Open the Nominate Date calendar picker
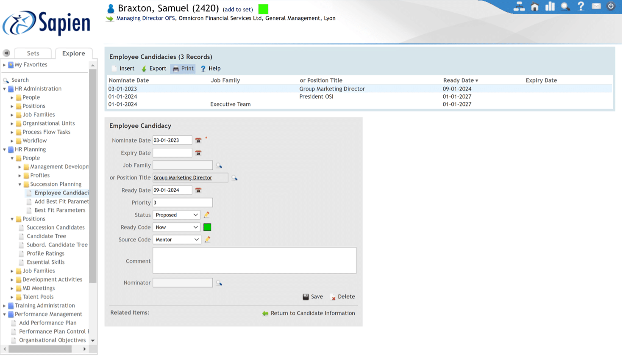This screenshot has width=623, height=364. pos(198,140)
